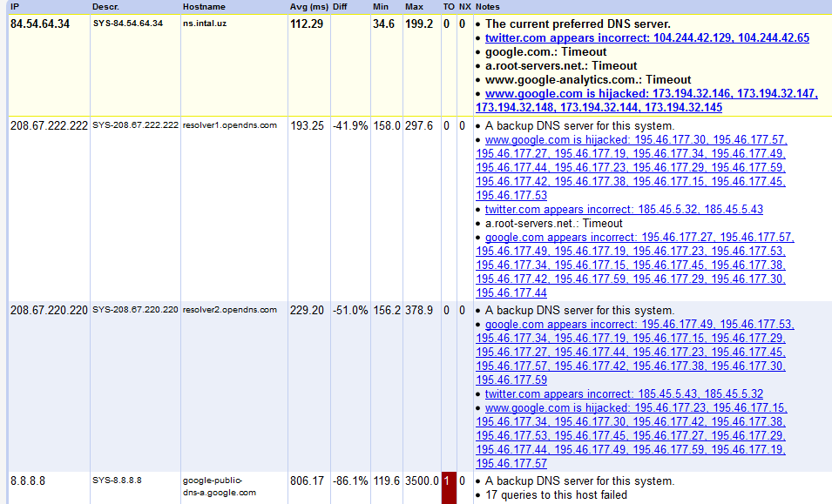The image size is (832, 504).
Task: Click max value 199.2
Action: pyautogui.click(x=419, y=24)
